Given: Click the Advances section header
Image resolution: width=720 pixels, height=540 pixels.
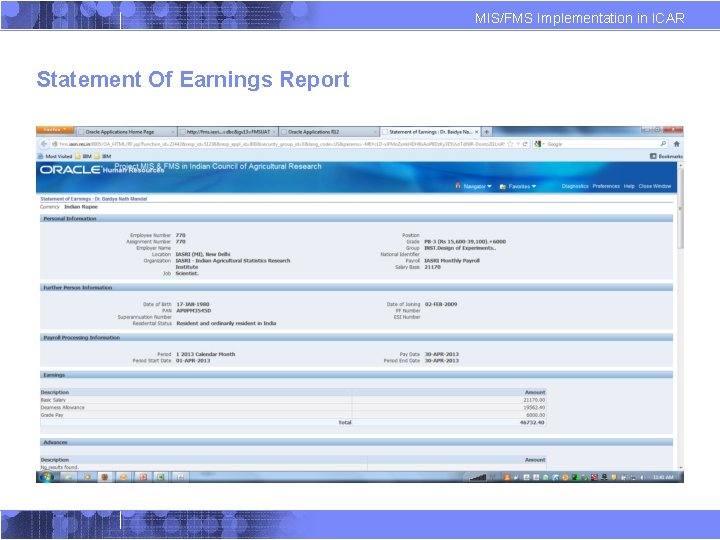Looking at the screenshot, I should click(x=356, y=442).
